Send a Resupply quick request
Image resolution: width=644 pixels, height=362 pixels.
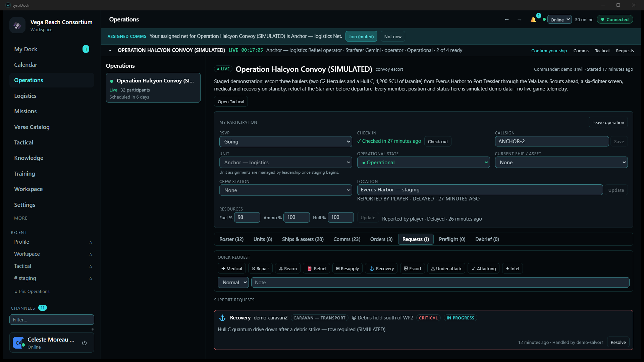coord(347,268)
